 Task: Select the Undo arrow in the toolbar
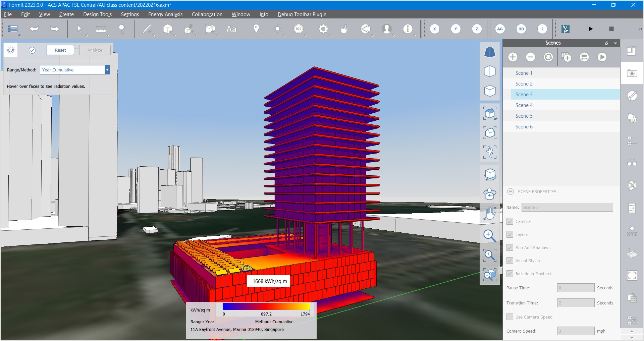[x=34, y=29]
